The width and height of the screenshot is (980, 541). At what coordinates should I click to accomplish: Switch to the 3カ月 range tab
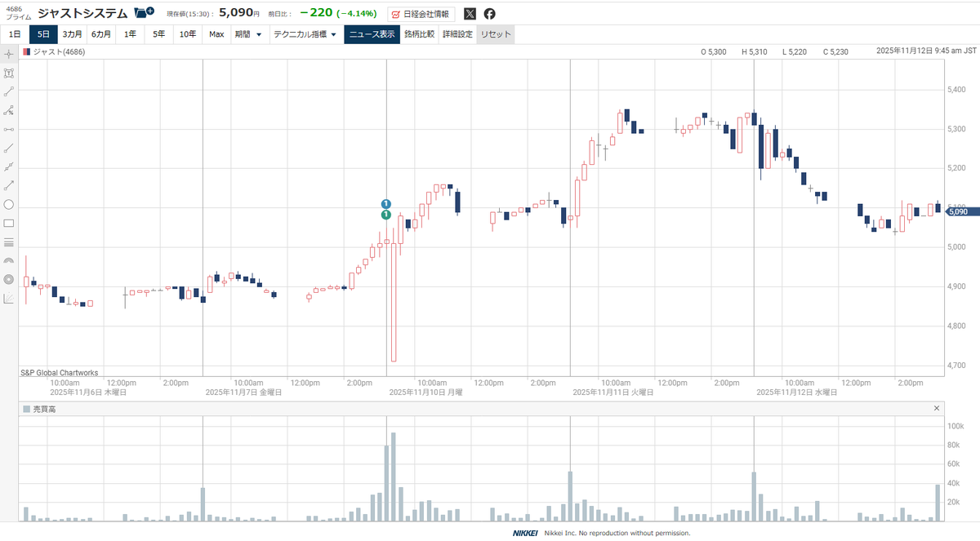(73, 34)
